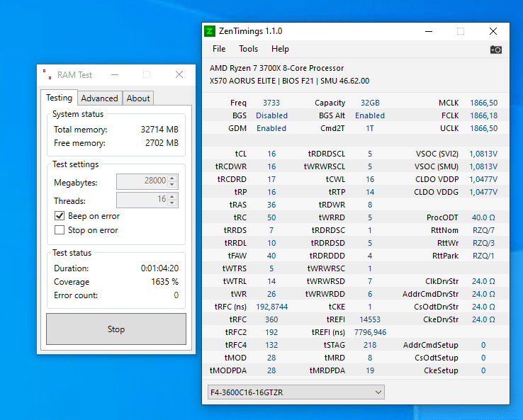The width and height of the screenshot is (523, 420).
Task: Click the Cmd2T value 1T
Action: pyautogui.click(x=370, y=128)
